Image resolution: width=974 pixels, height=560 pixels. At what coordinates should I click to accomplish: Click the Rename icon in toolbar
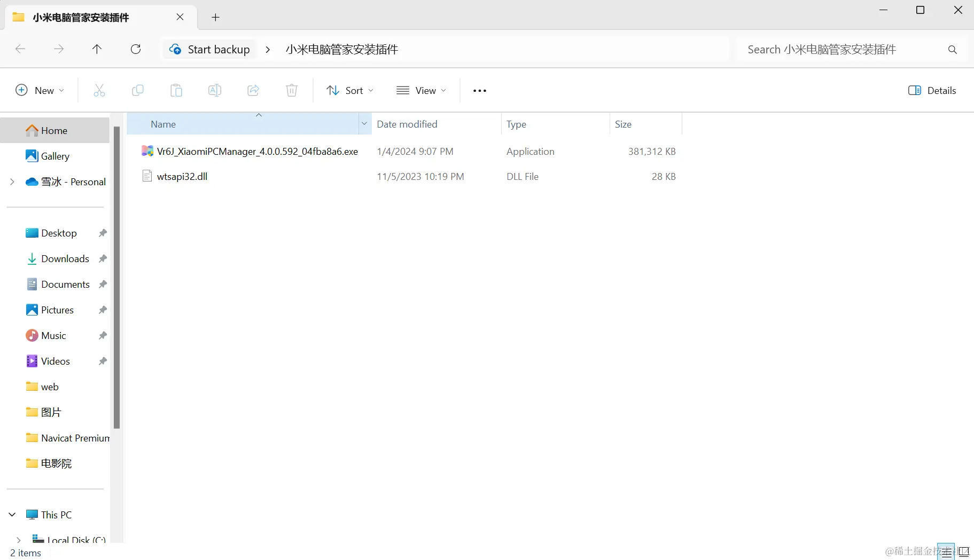point(215,90)
